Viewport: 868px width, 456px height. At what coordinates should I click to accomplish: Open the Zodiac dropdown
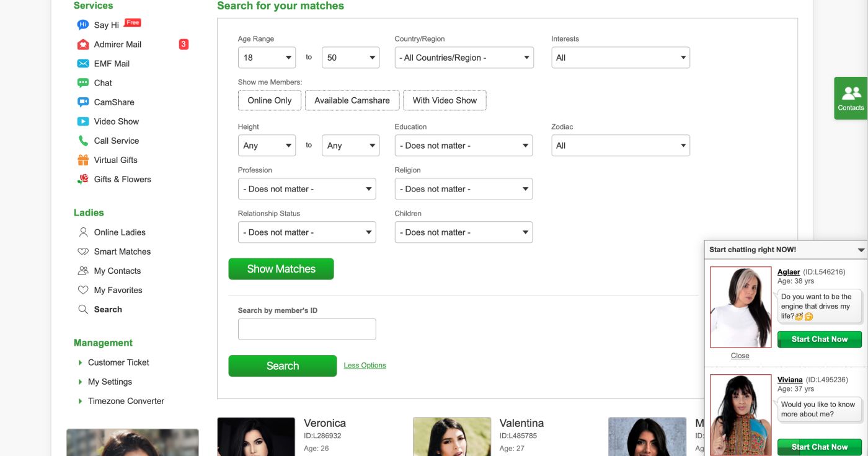(x=621, y=146)
